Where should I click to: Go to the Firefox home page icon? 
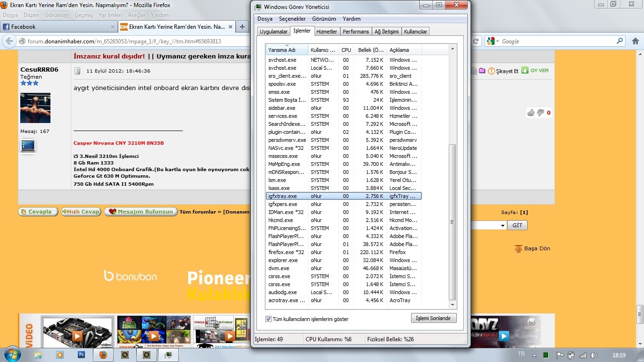636,41
